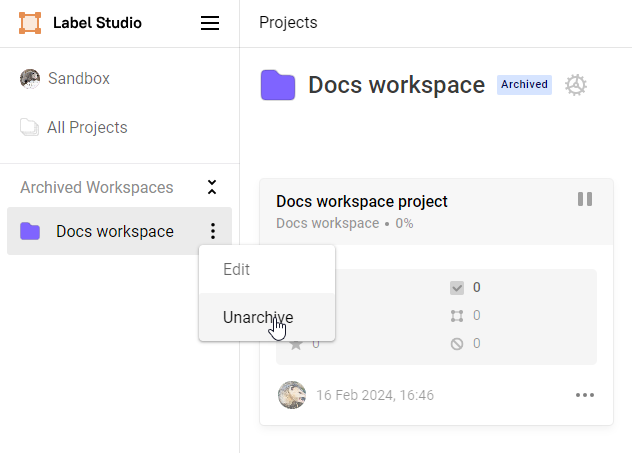Toggle the hamburger sidebar menu
Viewport: 632px width, 453px height.
[210, 23]
